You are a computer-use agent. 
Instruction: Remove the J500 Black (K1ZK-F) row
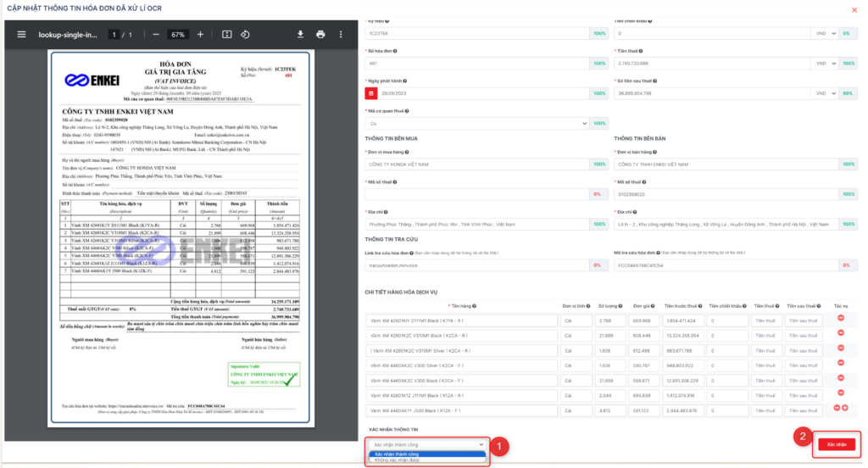pos(837,408)
